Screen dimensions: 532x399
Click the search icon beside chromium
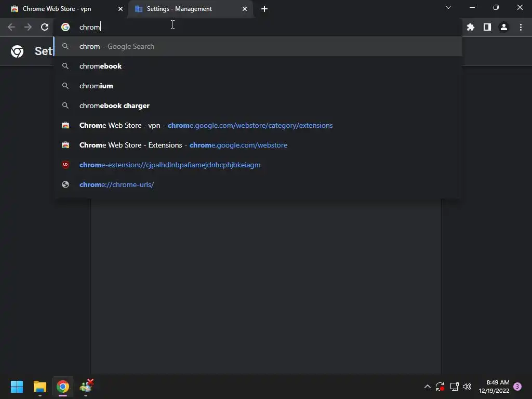pyautogui.click(x=65, y=86)
